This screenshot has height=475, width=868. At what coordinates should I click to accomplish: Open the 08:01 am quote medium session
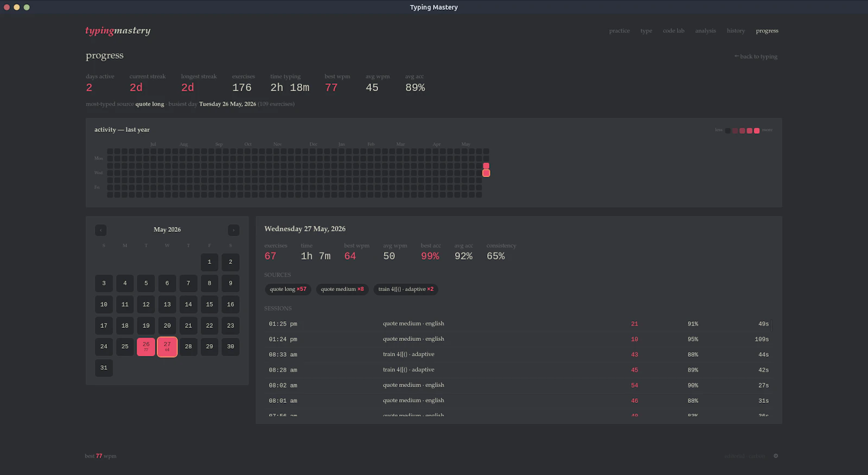519,401
